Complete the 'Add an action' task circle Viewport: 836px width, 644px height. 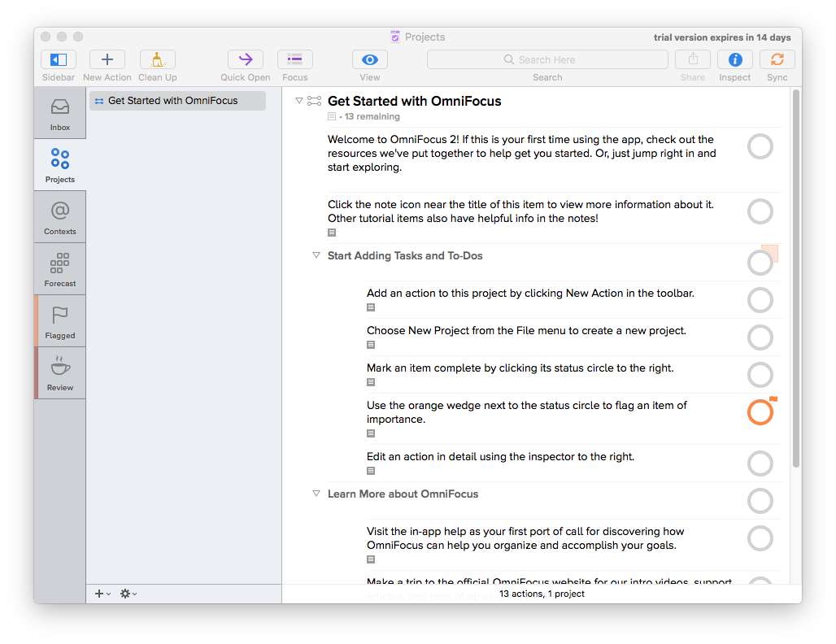[760, 300]
